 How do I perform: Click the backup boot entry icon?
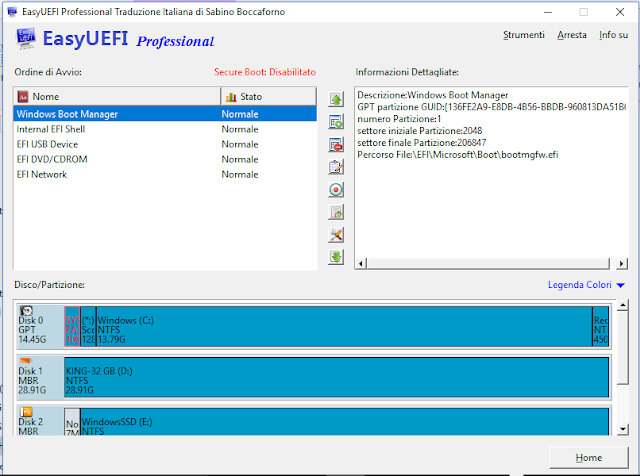pyautogui.click(x=336, y=212)
